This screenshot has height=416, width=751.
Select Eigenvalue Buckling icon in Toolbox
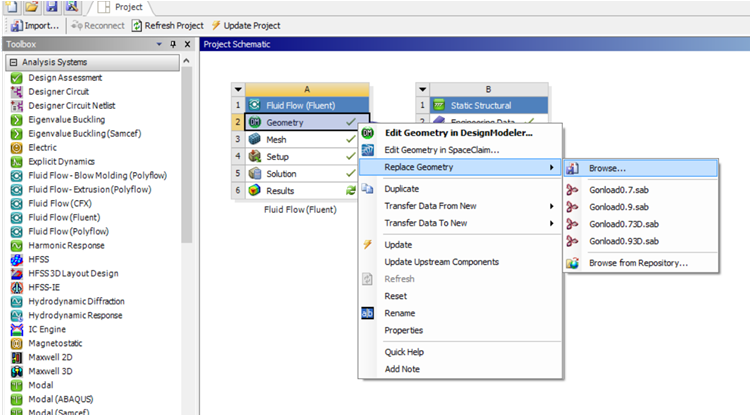pos(17,120)
